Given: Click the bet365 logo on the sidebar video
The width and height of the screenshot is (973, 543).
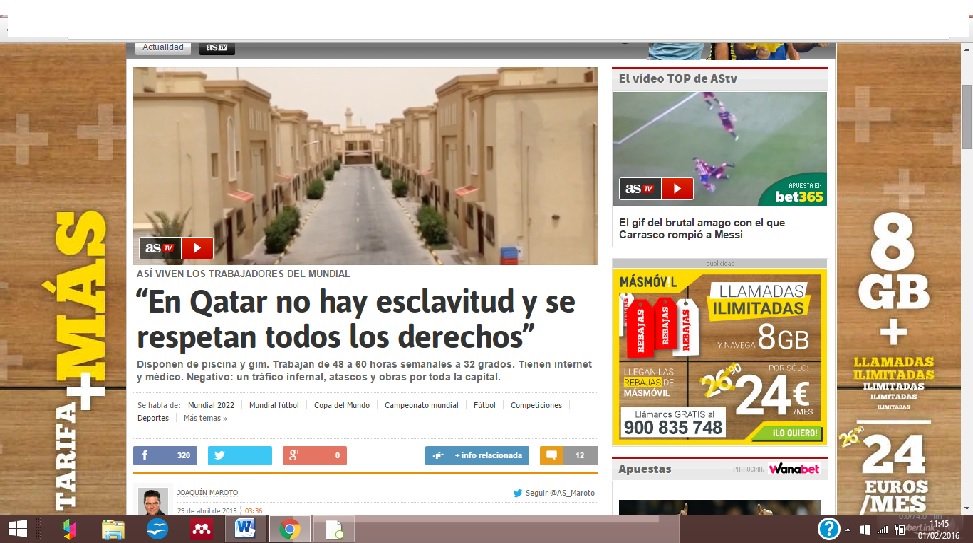Looking at the screenshot, I should (x=799, y=197).
